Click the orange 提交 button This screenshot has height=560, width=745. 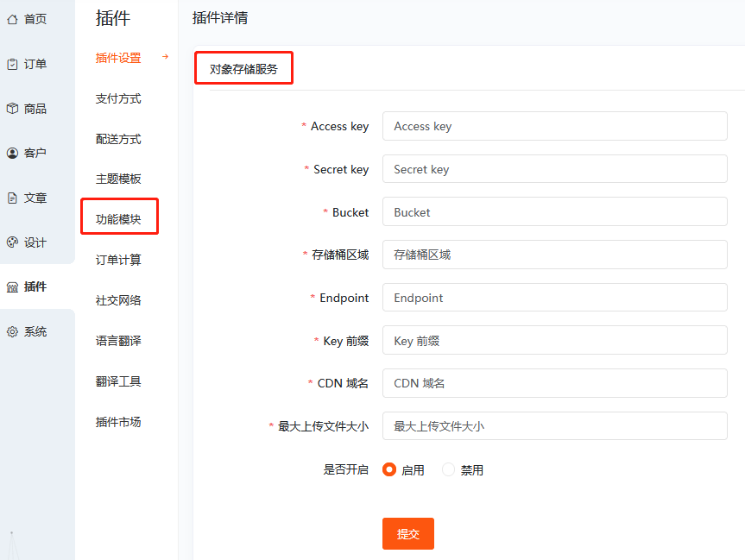coord(408,534)
